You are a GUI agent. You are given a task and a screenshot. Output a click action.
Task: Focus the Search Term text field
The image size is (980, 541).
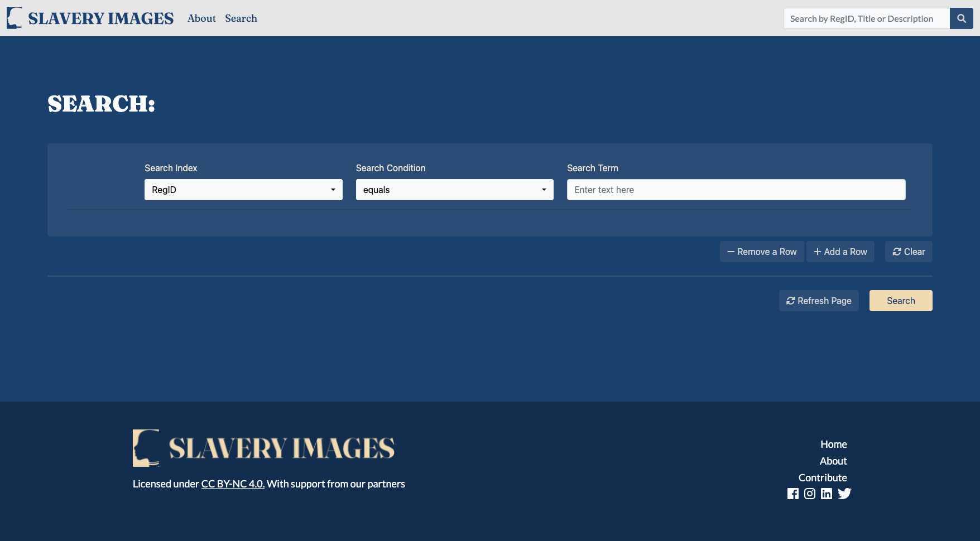tap(736, 190)
